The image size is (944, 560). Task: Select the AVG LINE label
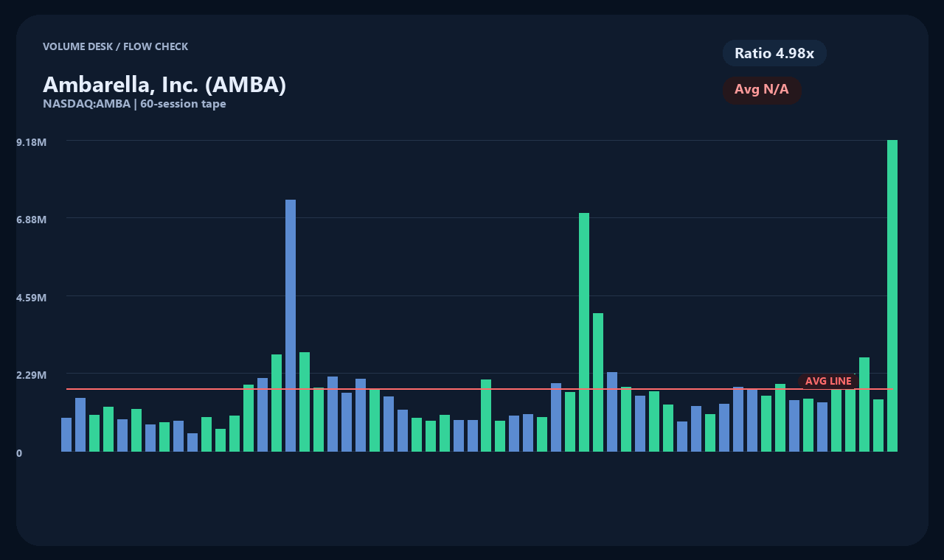[x=828, y=381]
